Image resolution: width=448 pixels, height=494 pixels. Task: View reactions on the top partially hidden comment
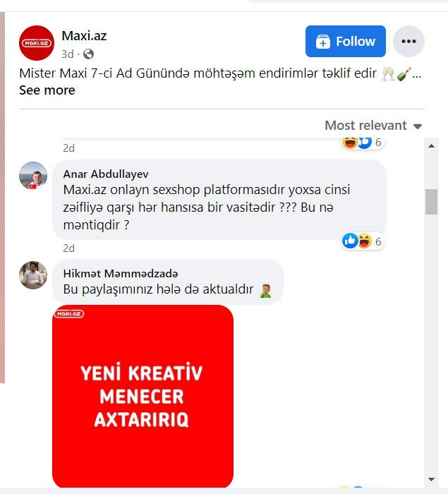tap(363, 143)
